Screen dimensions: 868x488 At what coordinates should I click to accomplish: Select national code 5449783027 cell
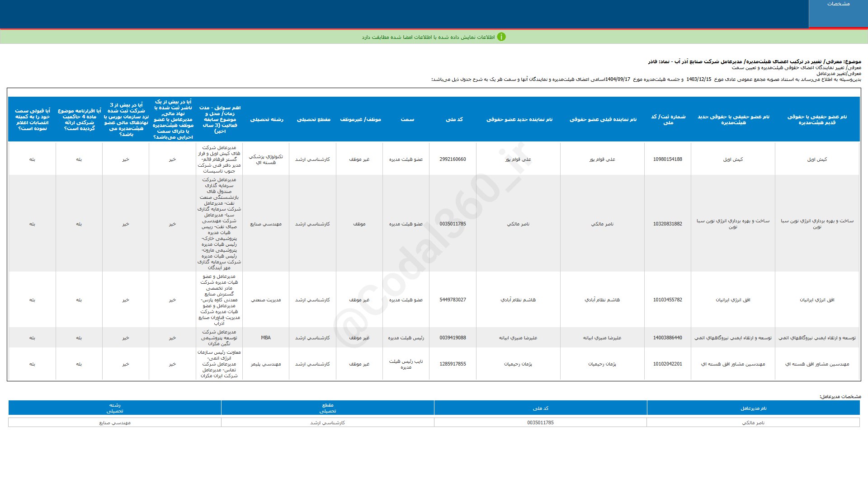pyautogui.click(x=453, y=300)
